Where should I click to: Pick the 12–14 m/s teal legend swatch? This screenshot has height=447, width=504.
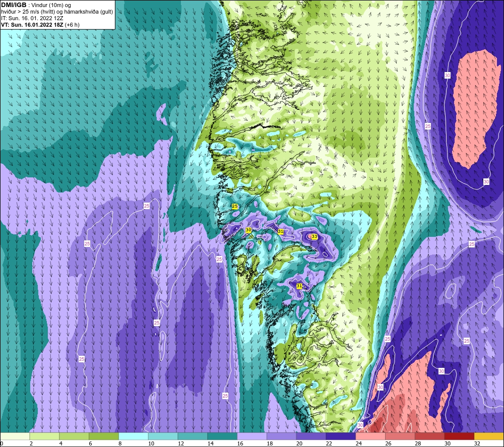193,436
